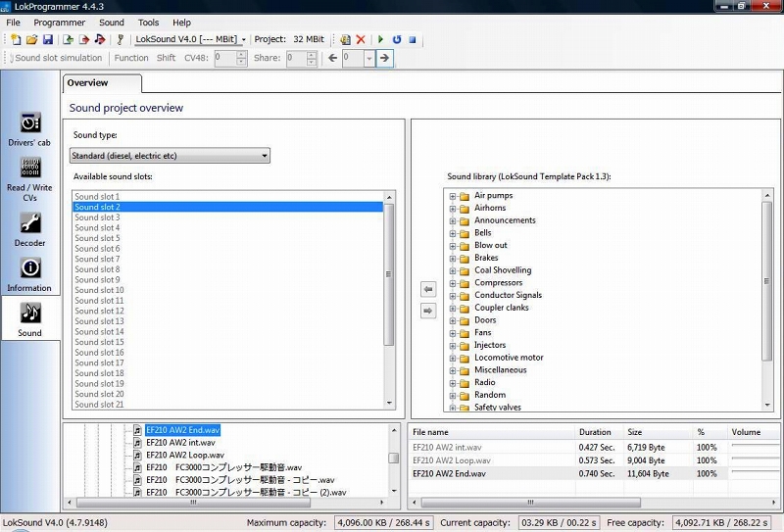This screenshot has height=532, width=784.
Task: Adjust the volume slider for EF210 AW2 int.wav
Action: [755, 446]
